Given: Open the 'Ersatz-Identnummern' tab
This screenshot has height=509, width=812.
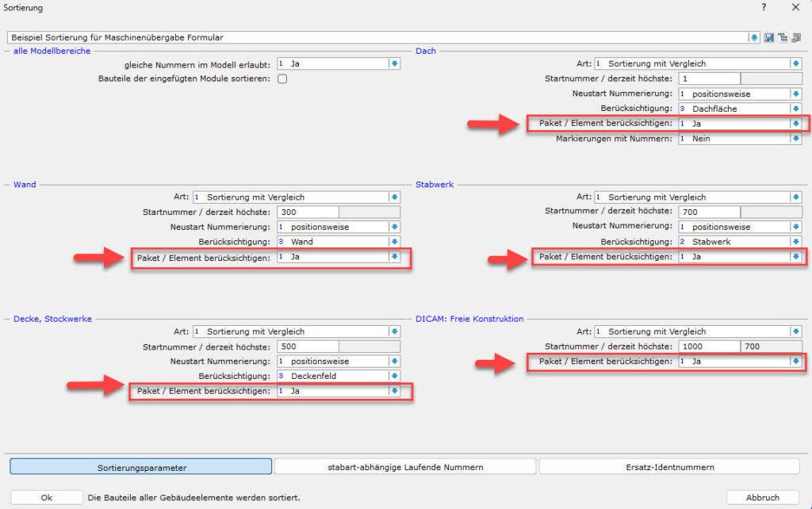Looking at the screenshot, I should [669, 467].
